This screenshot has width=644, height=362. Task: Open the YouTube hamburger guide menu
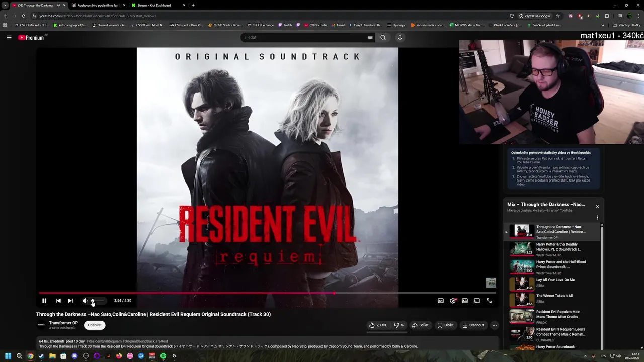point(9,37)
